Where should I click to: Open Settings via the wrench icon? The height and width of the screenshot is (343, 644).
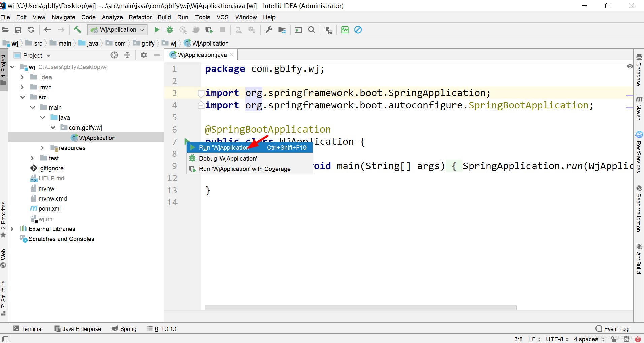(268, 30)
